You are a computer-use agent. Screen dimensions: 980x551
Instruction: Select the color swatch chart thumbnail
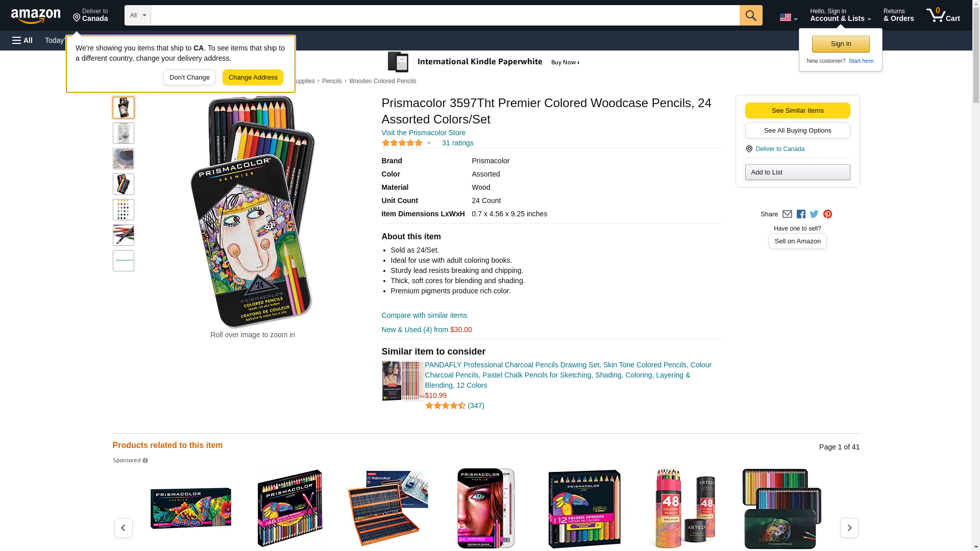click(x=124, y=210)
